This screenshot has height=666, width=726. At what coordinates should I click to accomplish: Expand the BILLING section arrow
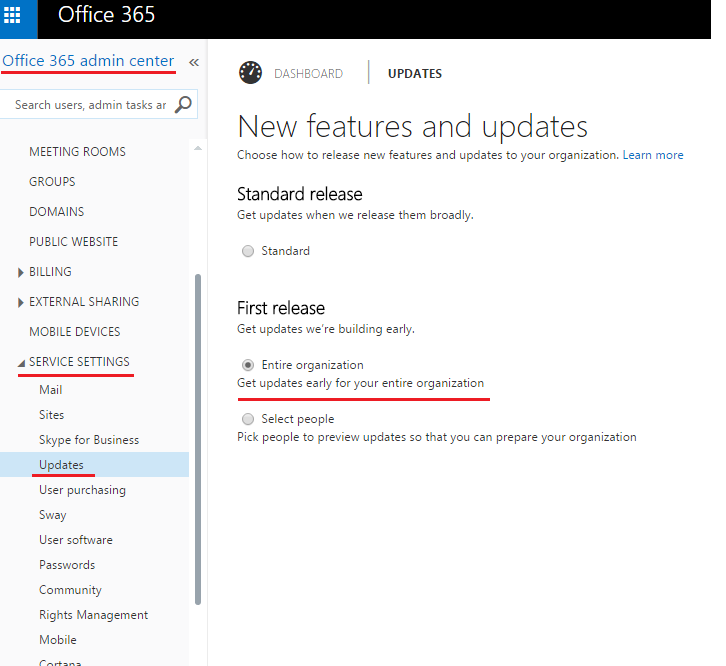[20, 272]
